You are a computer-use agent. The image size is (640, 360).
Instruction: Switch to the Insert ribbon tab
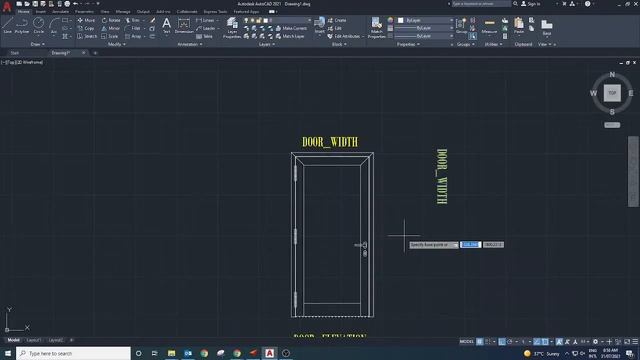(x=40, y=12)
